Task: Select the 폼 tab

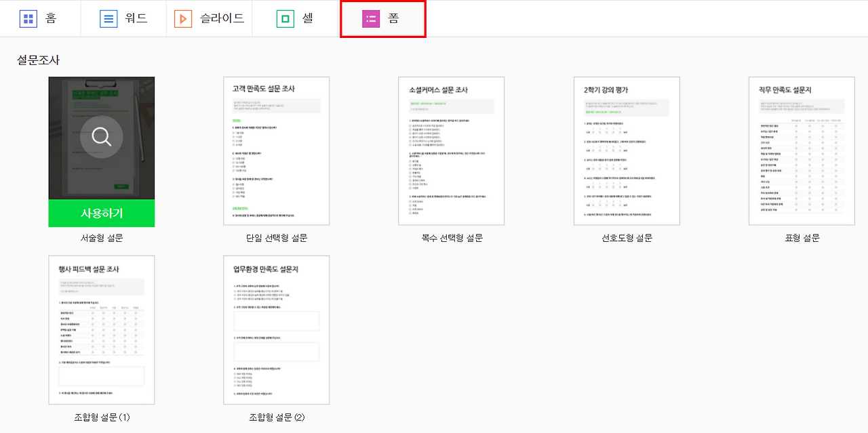Action: (383, 18)
